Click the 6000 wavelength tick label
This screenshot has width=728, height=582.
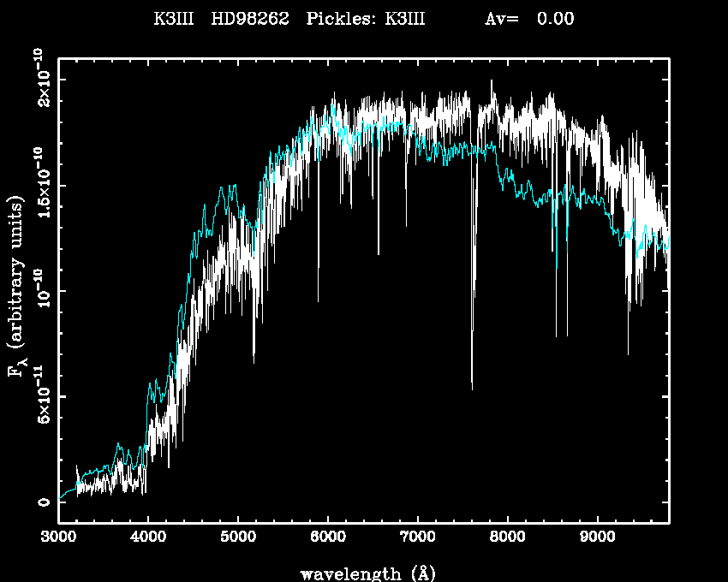[327, 539]
